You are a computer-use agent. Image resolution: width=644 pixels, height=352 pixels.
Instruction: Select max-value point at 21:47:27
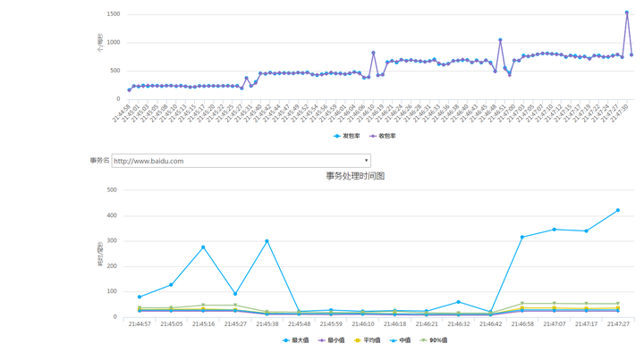[618, 210]
